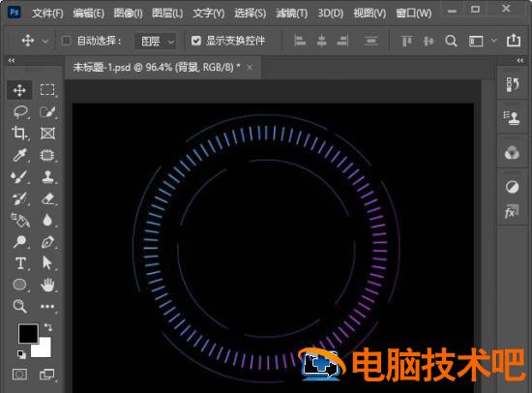
Task: Select the Pen tool
Action: coord(47,242)
